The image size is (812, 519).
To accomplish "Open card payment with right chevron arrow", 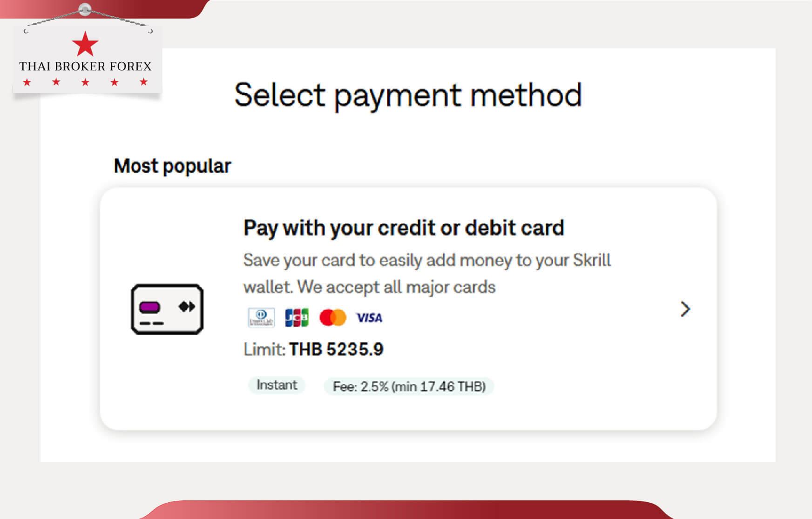I will [685, 309].
